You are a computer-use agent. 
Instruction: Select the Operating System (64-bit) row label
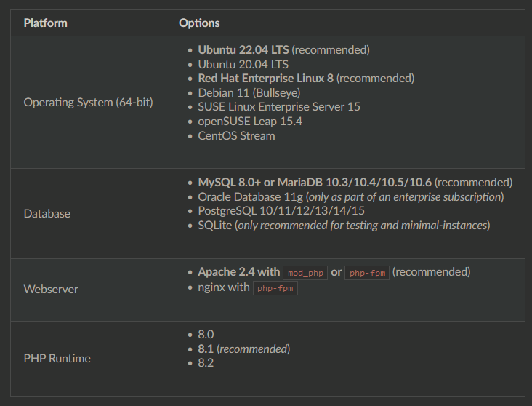click(x=88, y=103)
